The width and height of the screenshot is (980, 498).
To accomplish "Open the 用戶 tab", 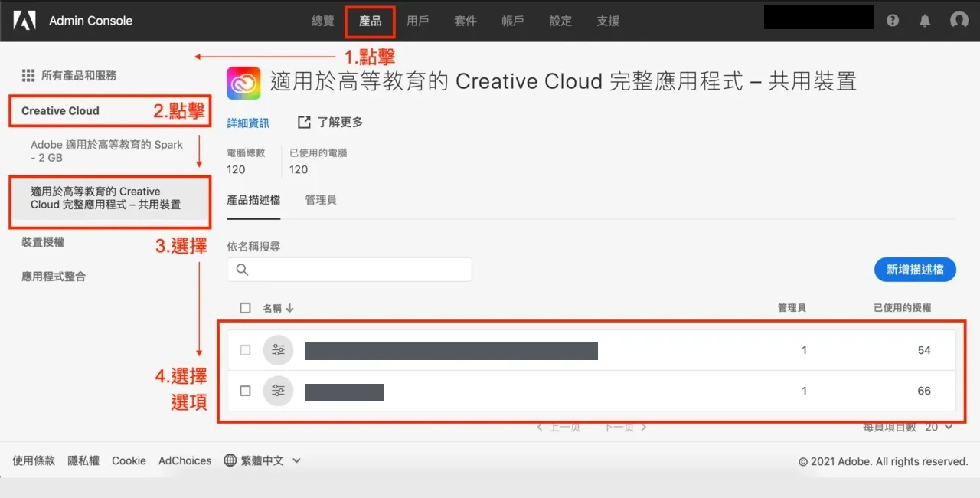I will [418, 21].
